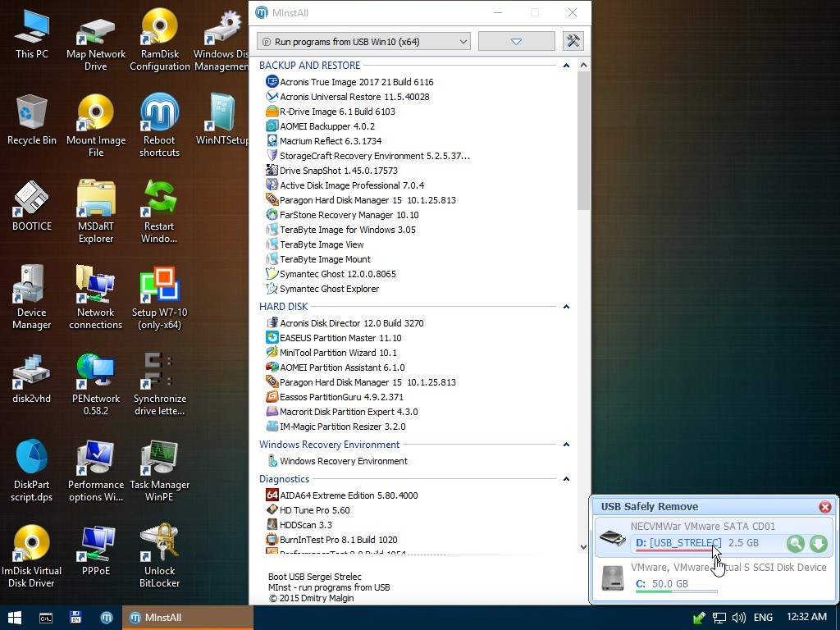The width and height of the screenshot is (840, 630).
Task: Open volume control in system tray
Action: coord(739,618)
